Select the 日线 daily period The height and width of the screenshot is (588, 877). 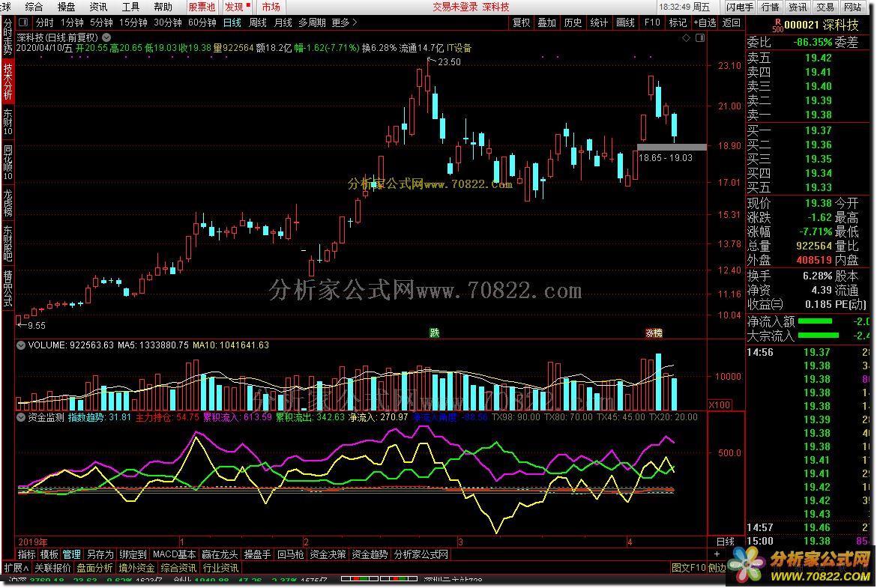click(232, 22)
